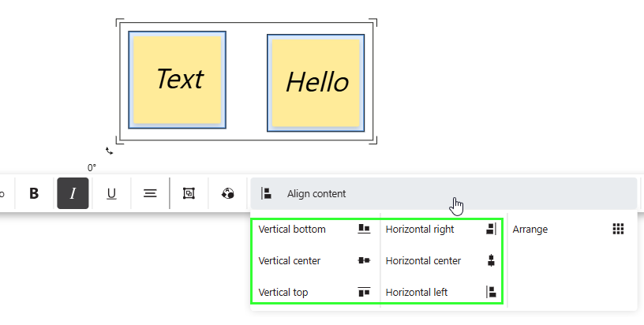Viewport: 644px width, 325px height.
Task: Click the Align content icon in toolbar
Action: [267, 194]
